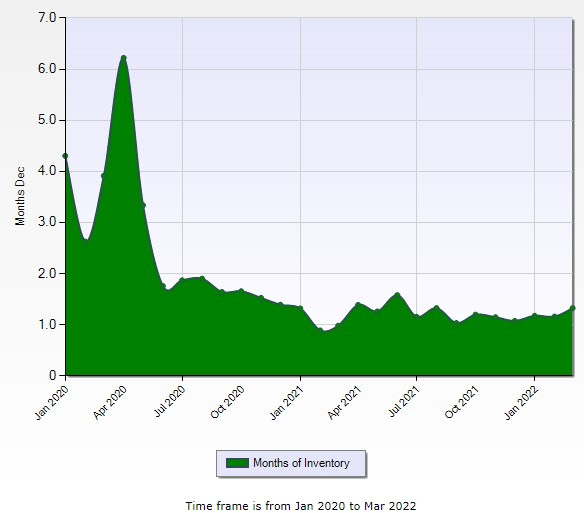Viewport: 584px width, 513px height.
Task: Click the Months of Inventory legend label
Action: click(301, 463)
